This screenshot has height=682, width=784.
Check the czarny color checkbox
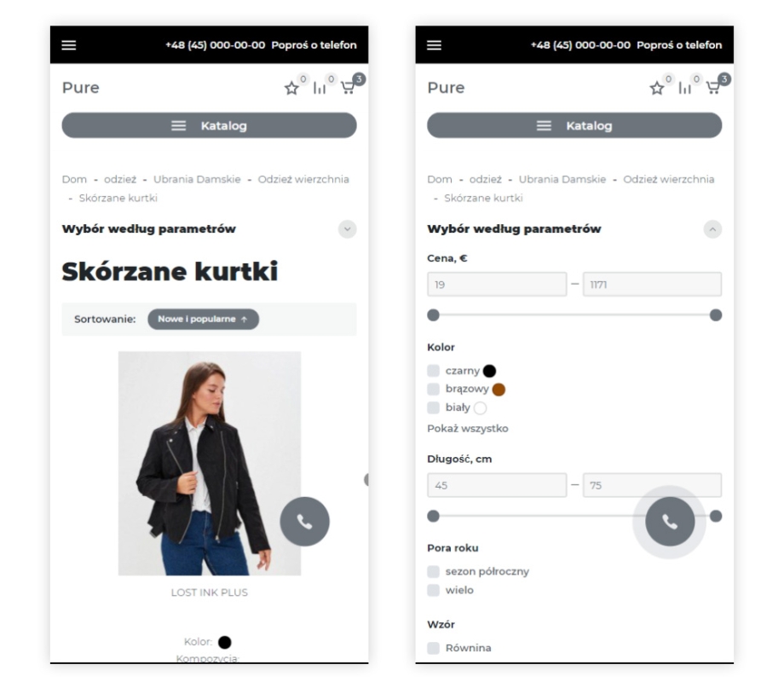tap(433, 370)
